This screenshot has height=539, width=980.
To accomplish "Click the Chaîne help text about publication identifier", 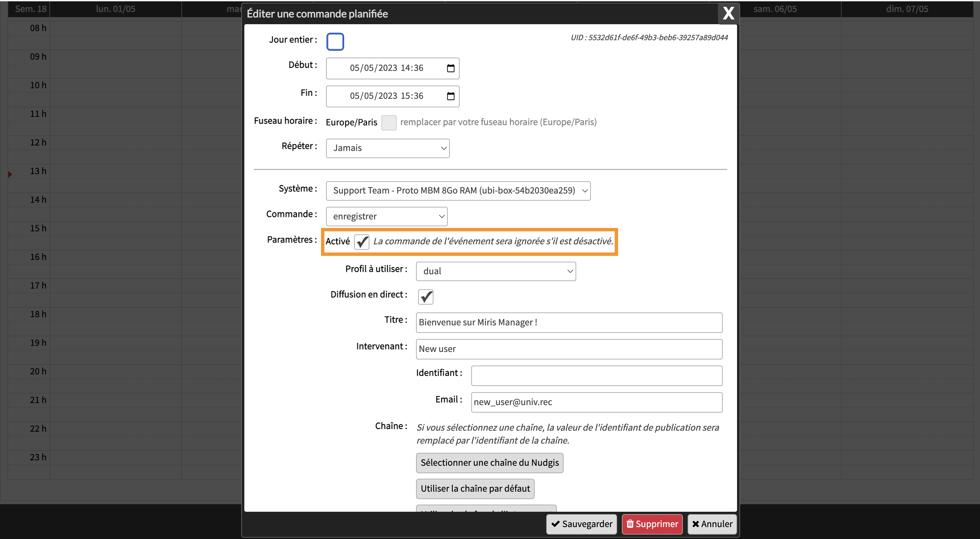I will [x=568, y=434].
